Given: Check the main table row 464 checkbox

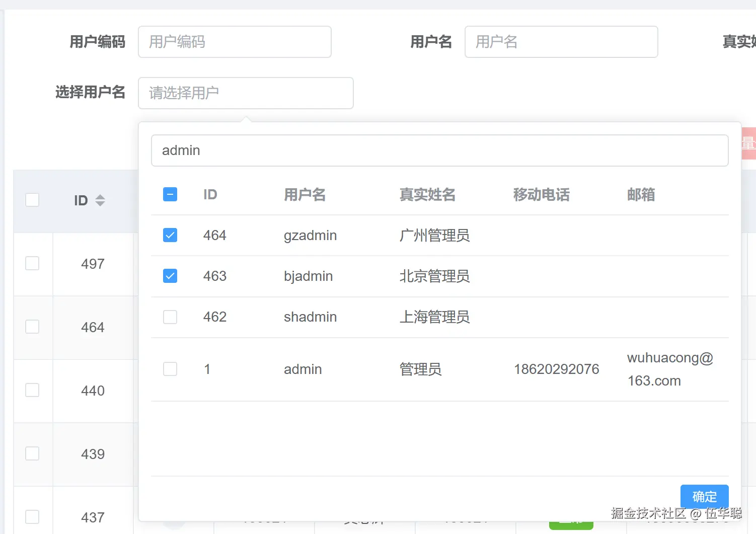Looking at the screenshot, I should click(x=32, y=327).
